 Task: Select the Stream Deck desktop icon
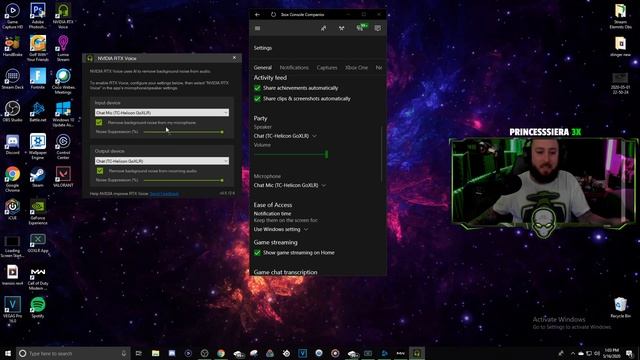[x=12, y=79]
